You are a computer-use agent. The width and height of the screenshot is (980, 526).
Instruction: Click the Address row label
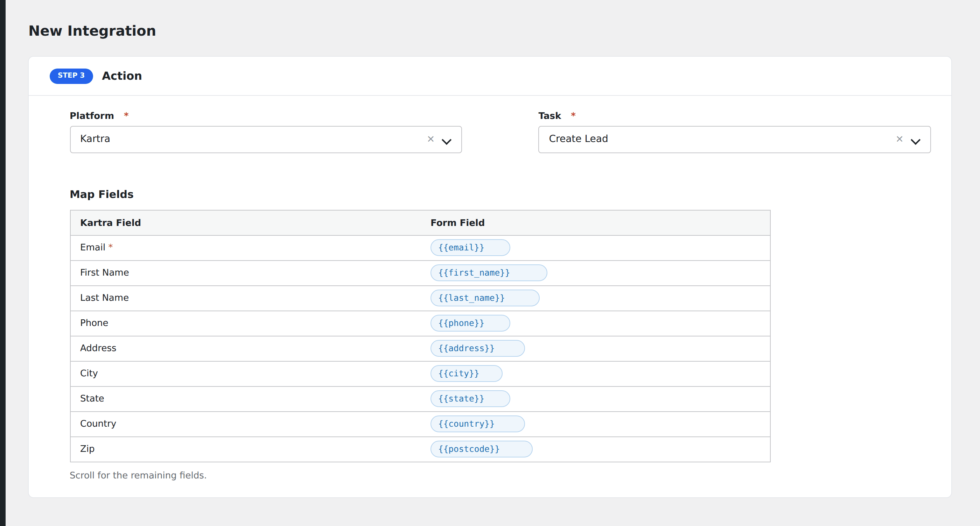click(98, 348)
